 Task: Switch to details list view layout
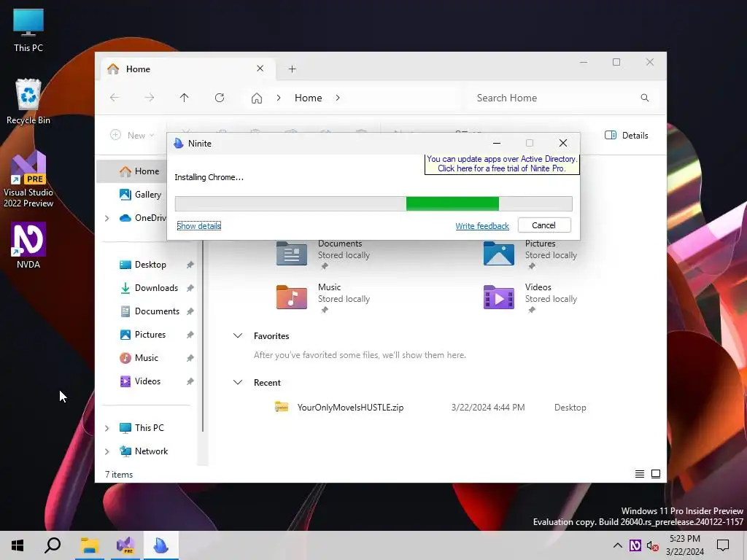tap(640, 474)
